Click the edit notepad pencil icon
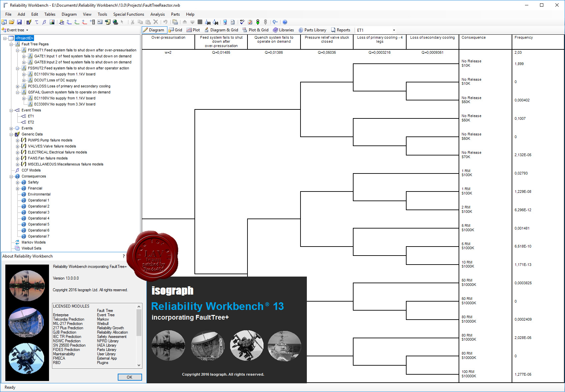 [29, 22]
